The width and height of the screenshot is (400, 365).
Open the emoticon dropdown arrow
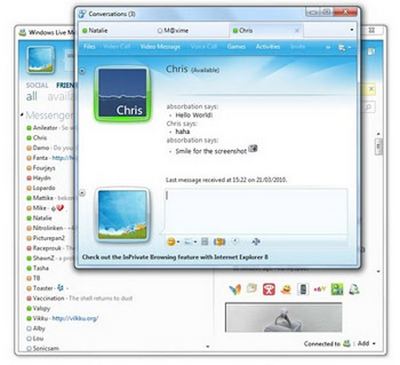(178, 242)
